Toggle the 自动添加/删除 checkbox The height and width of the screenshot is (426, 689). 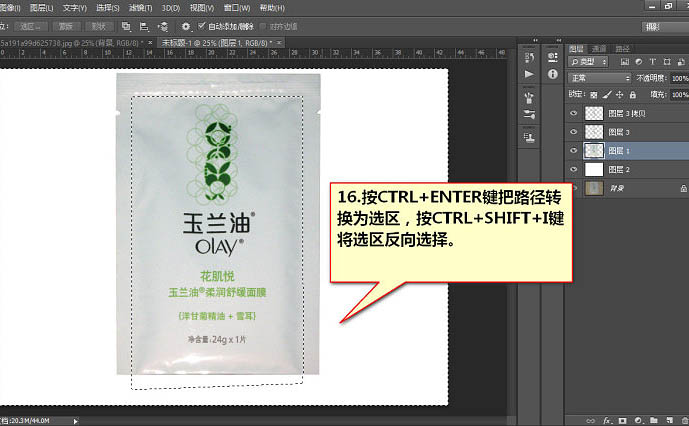tap(202, 26)
